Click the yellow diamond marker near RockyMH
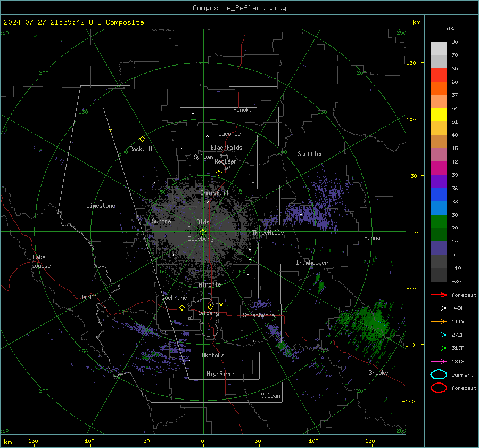479x448 pixels. pos(142,139)
